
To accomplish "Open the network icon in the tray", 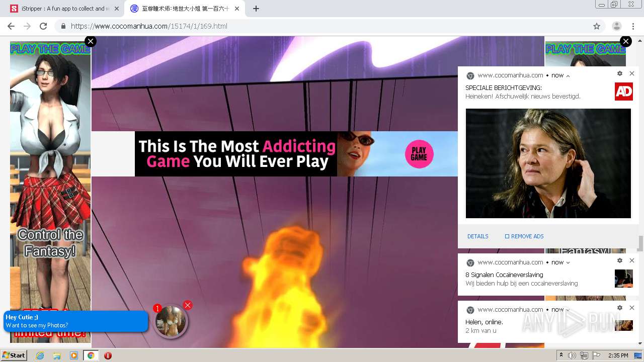I will 584,355.
